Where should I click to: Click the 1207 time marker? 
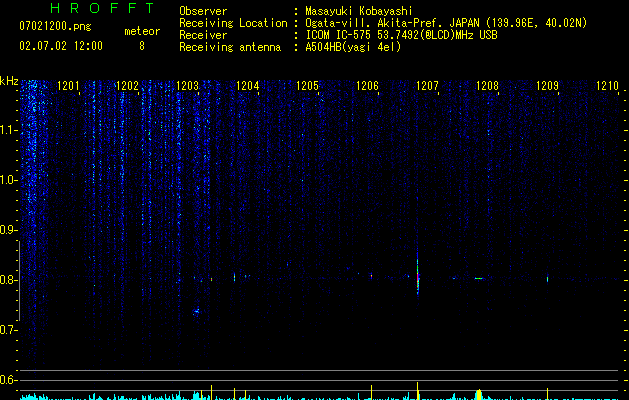click(x=428, y=86)
